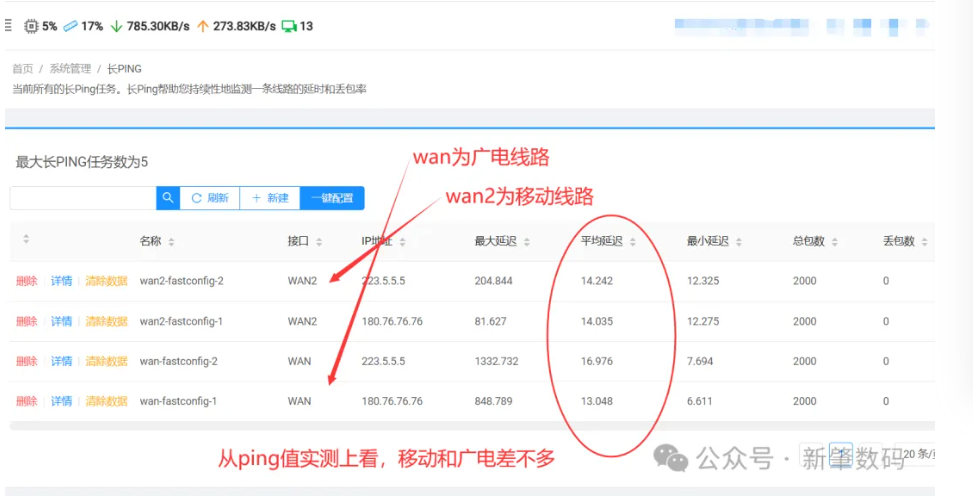Click minimum delay value 6.611

(x=700, y=402)
